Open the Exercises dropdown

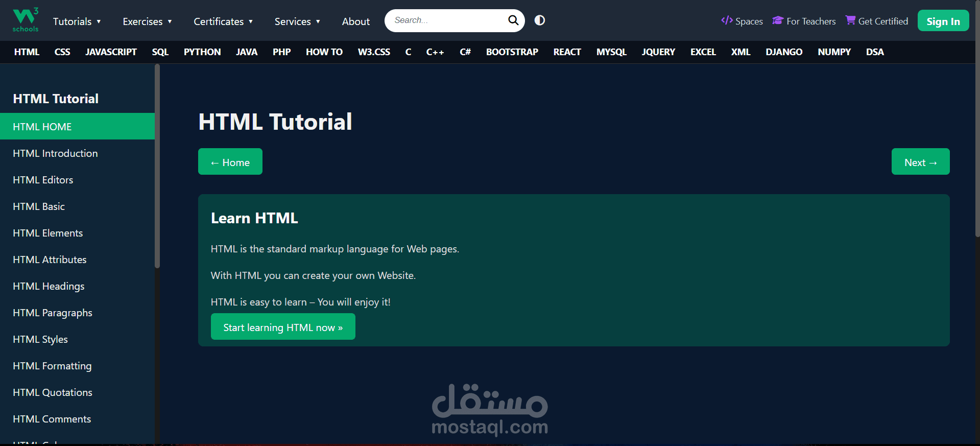[x=148, y=21]
